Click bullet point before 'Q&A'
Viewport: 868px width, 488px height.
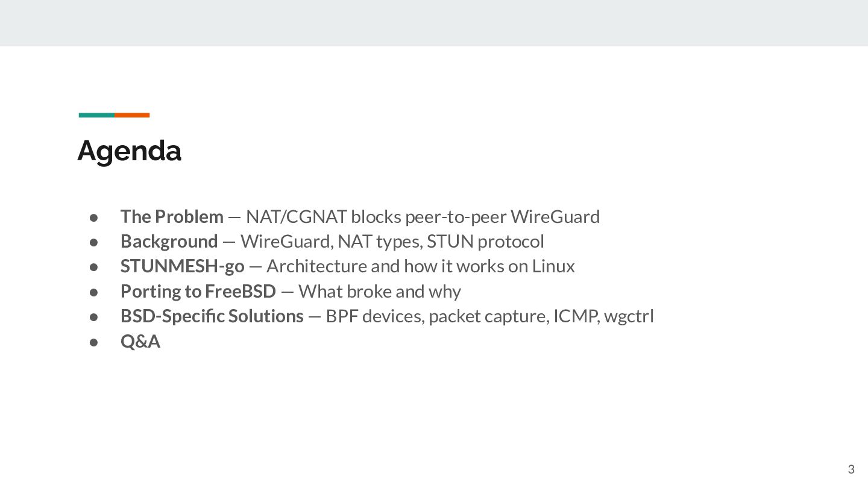(94, 342)
